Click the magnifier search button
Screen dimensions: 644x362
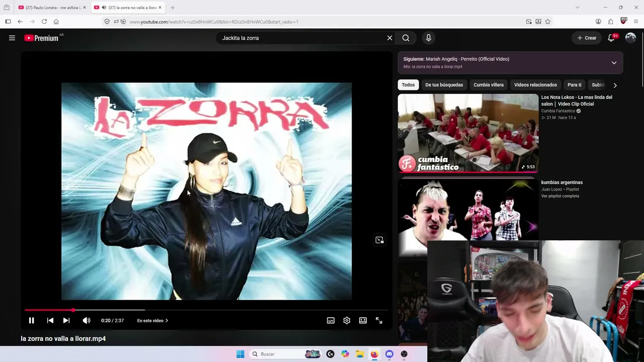(x=406, y=38)
